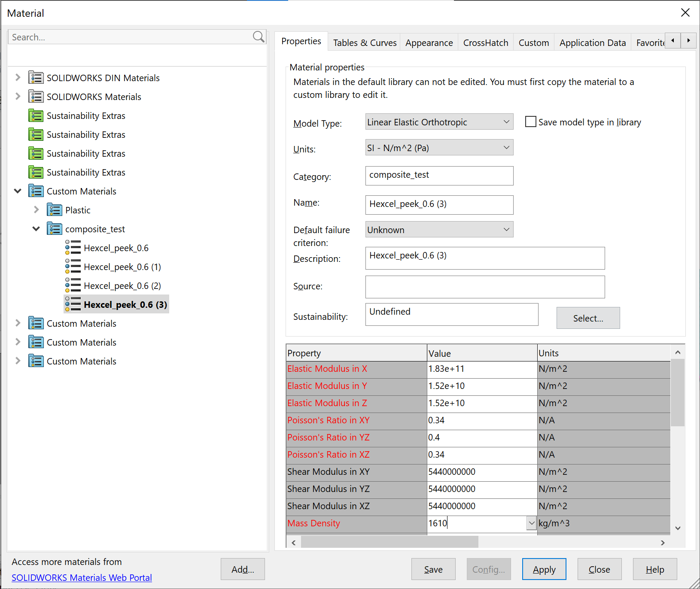Click the Hexcel_peek_0.6 (1) material icon
Image resolution: width=700 pixels, height=589 pixels.
[73, 267]
